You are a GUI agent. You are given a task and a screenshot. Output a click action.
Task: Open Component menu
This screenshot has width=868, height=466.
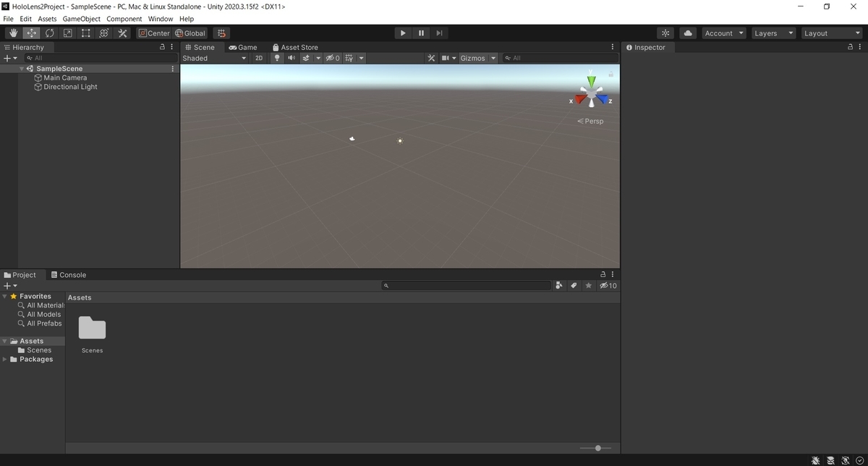pyautogui.click(x=124, y=19)
